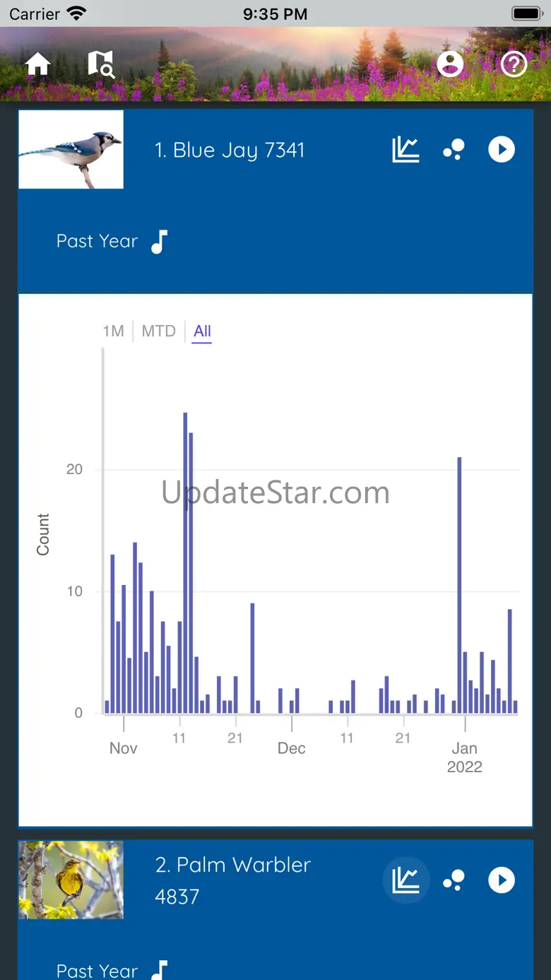This screenshot has height=980, width=551.
Task: Tap the Palm Warbler music note icon
Action: point(160,970)
